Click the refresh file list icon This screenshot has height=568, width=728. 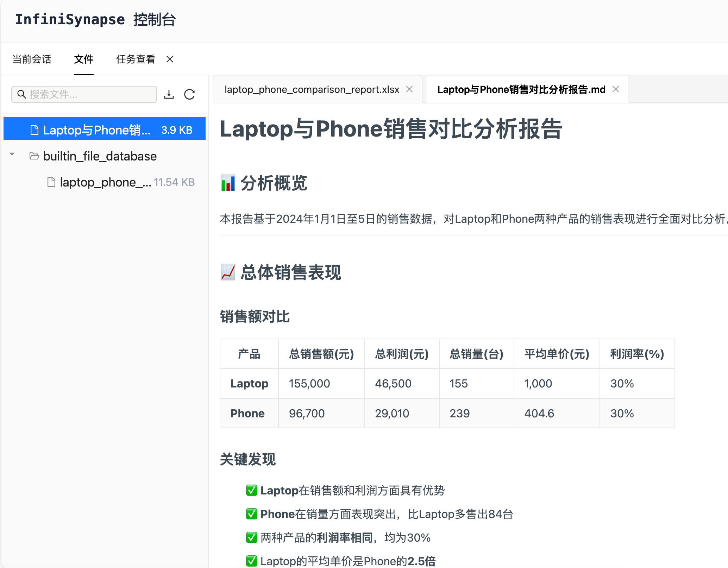coord(190,94)
